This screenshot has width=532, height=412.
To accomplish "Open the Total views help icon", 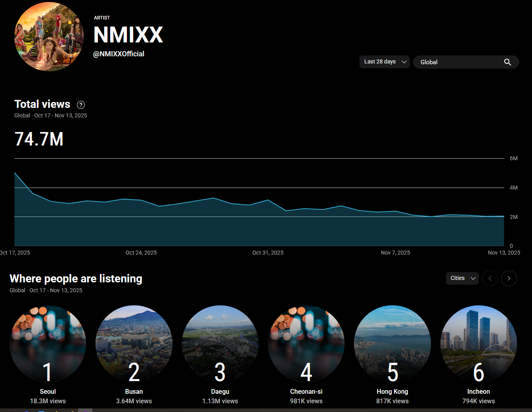I will [x=81, y=105].
